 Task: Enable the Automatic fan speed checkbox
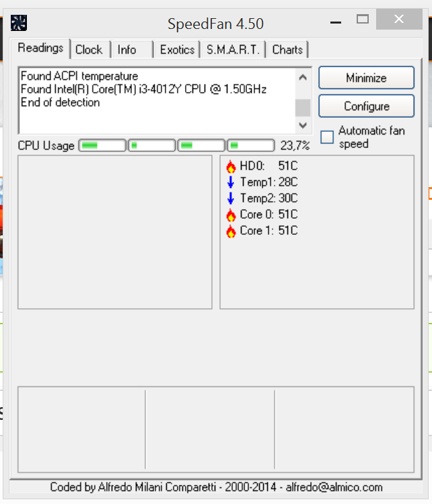click(x=327, y=137)
